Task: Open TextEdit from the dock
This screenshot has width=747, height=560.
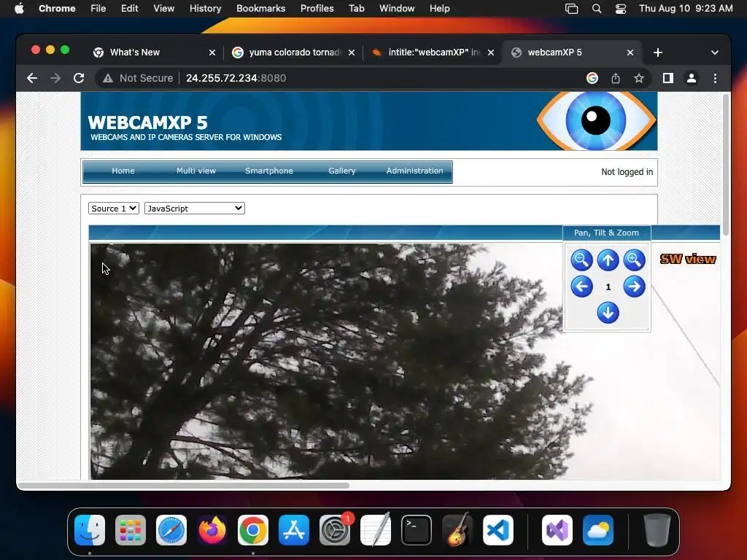Action: [x=376, y=530]
